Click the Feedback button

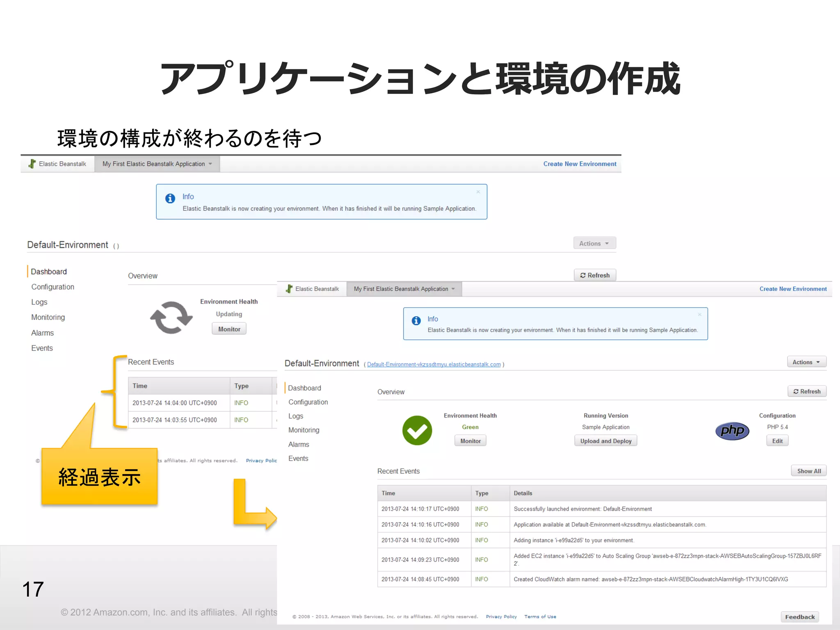pos(800,617)
